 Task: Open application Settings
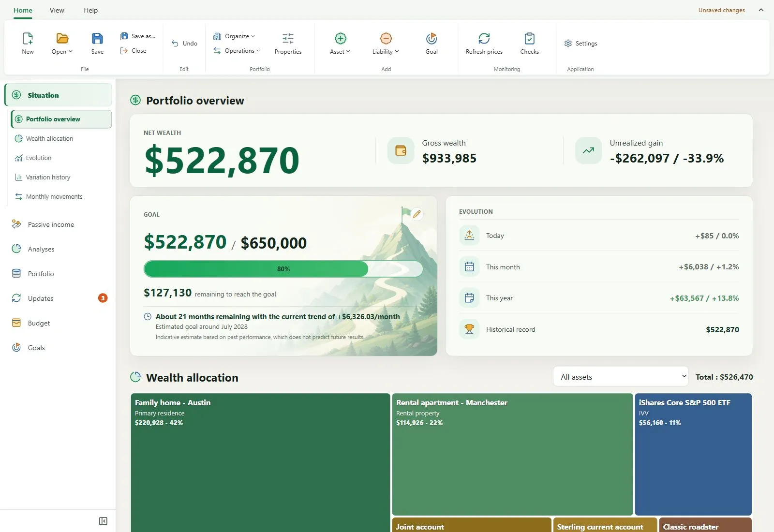[580, 44]
